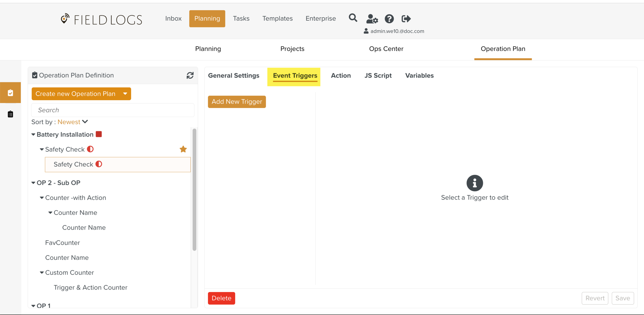The width and height of the screenshot is (644, 315).
Task: Toggle the favorite star on Safety Check
Action: click(x=183, y=149)
